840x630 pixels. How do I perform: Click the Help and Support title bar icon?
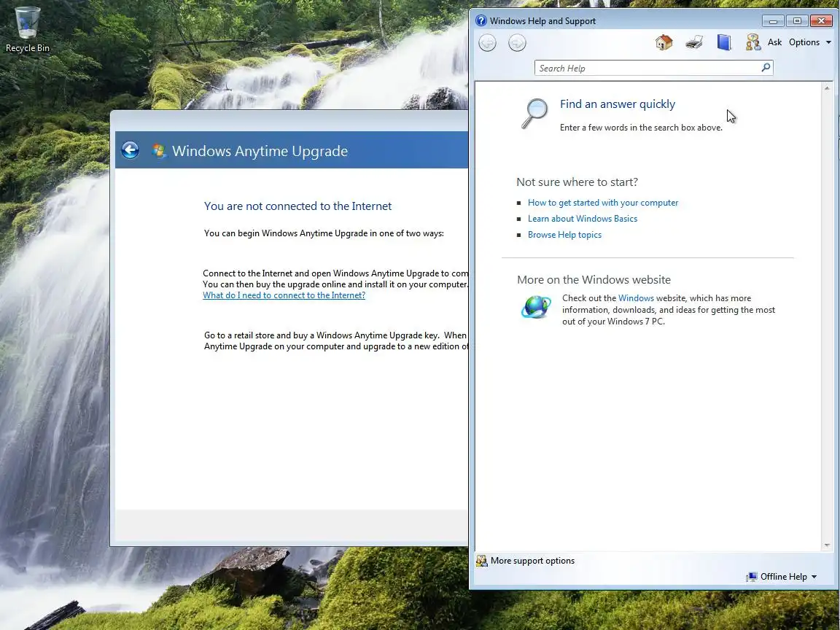[481, 21]
